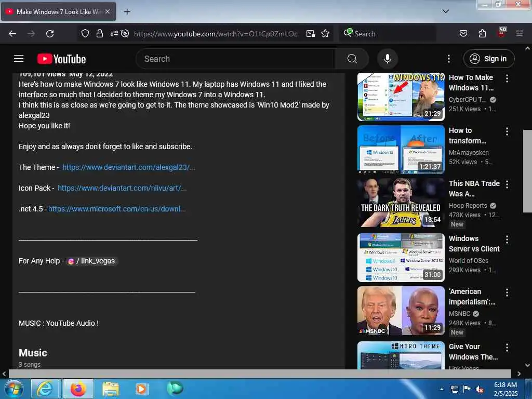Click the horizontal scrollbar right arrow

tap(519, 374)
